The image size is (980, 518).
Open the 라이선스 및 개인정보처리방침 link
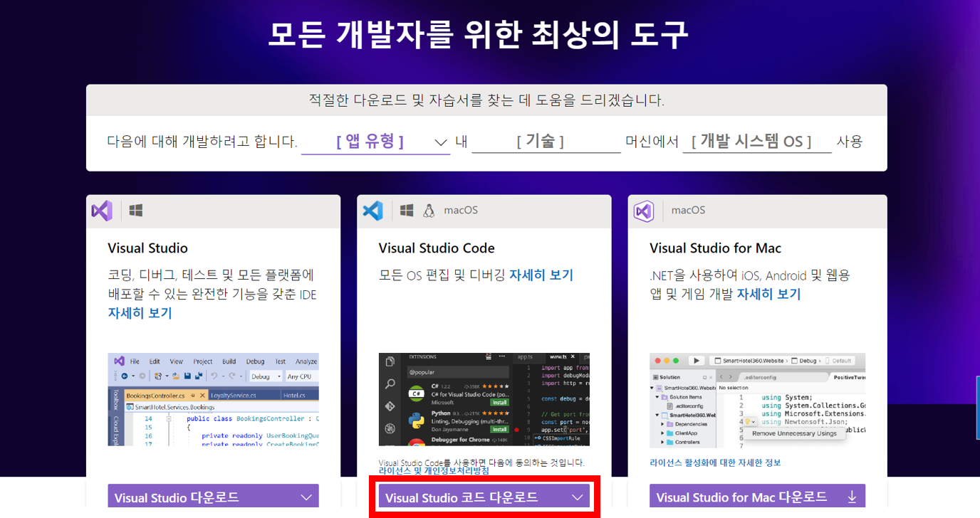[434, 471]
